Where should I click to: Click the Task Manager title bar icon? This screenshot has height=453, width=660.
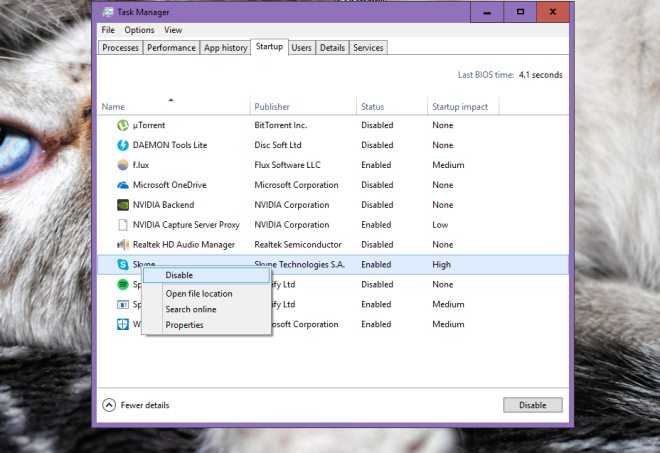coord(108,12)
